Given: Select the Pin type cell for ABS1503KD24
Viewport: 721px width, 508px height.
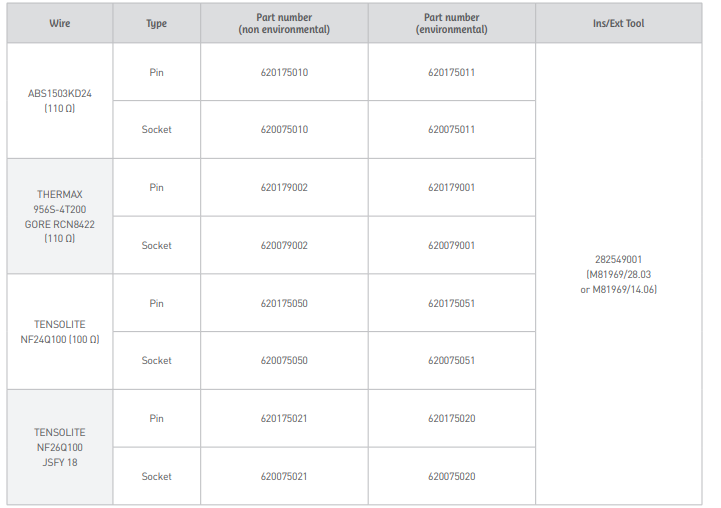Looking at the screenshot, I should click(156, 73).
